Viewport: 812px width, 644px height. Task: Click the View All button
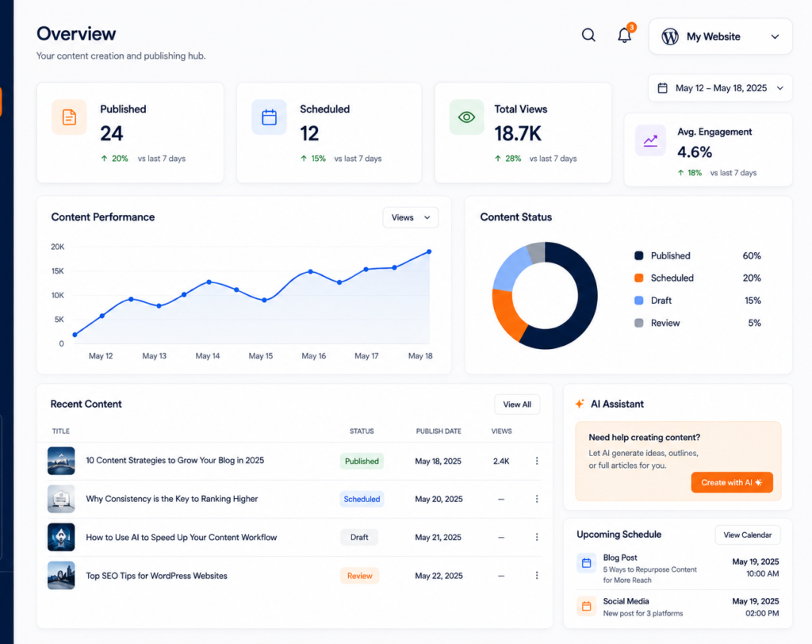pyautogui.click(x=517, y=404)
